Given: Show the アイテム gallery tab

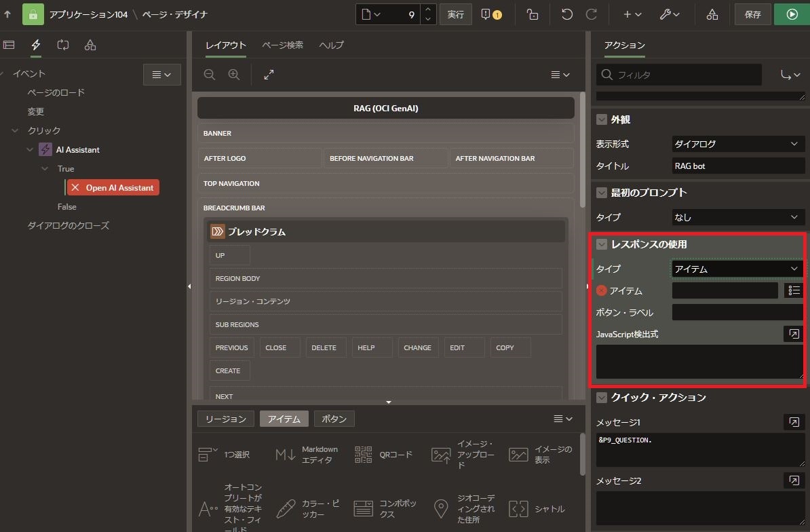Looking at the screenshot, I should point(284,419).
